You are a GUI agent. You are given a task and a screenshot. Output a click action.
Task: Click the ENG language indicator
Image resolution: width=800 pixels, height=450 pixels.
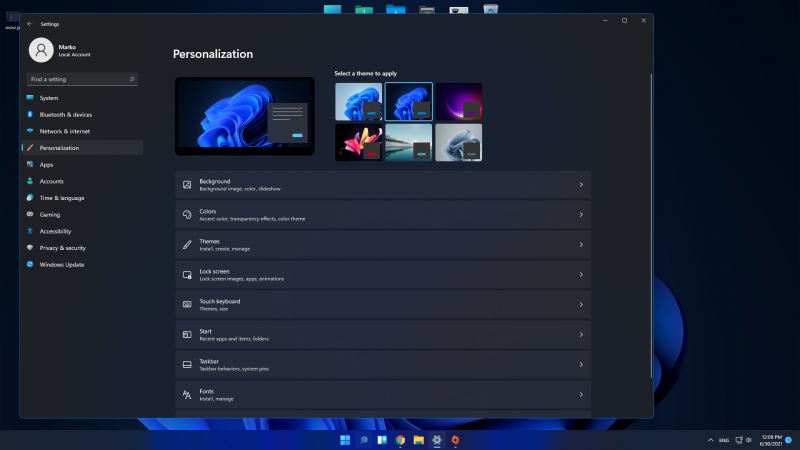click(x=724, y=440)
